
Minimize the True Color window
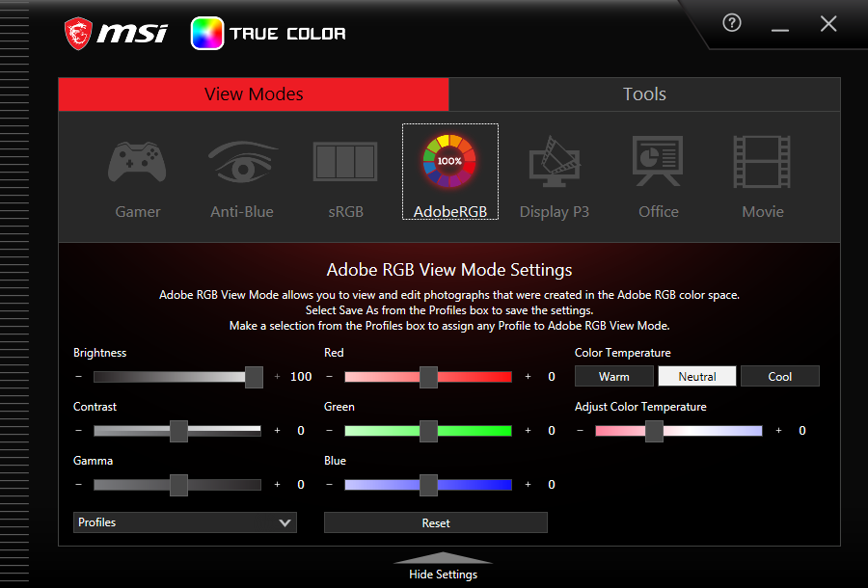click(780, 30)
